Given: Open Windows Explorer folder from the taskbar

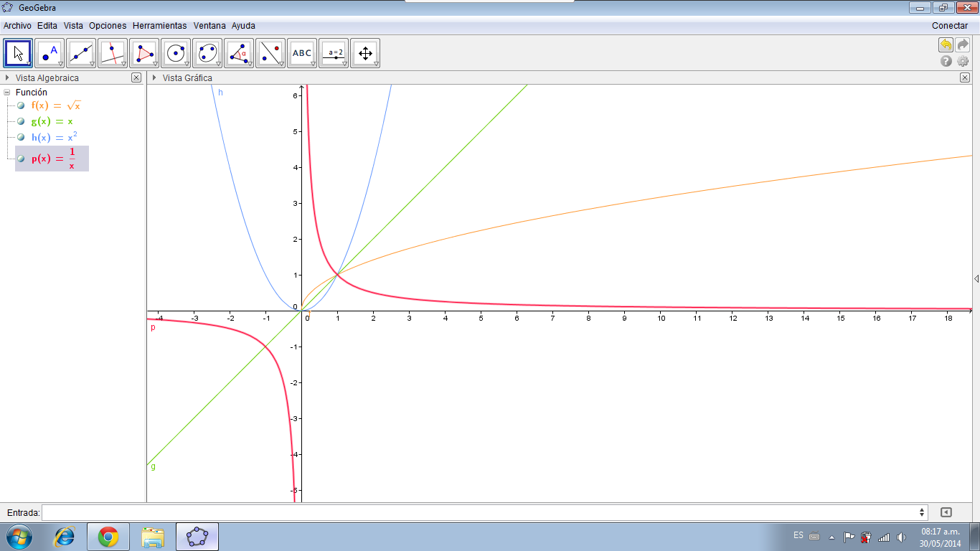Looking at the screenshot, I should point(153,537).
